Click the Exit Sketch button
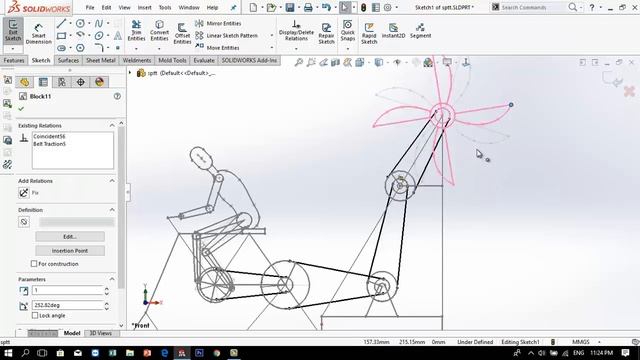Image resolution: width=640 pixels, height=360 pixels. pyautogui.click(x=13, y=30)
